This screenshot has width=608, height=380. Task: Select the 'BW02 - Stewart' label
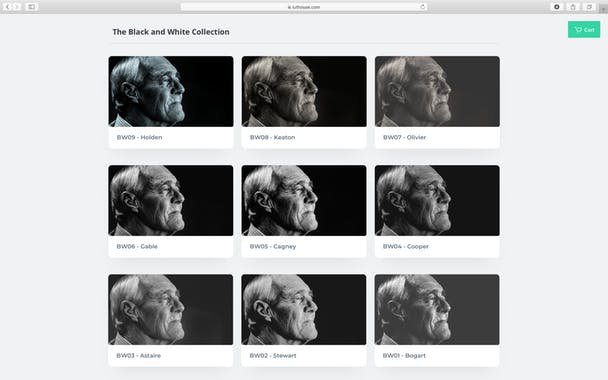[x=273, y=355]
